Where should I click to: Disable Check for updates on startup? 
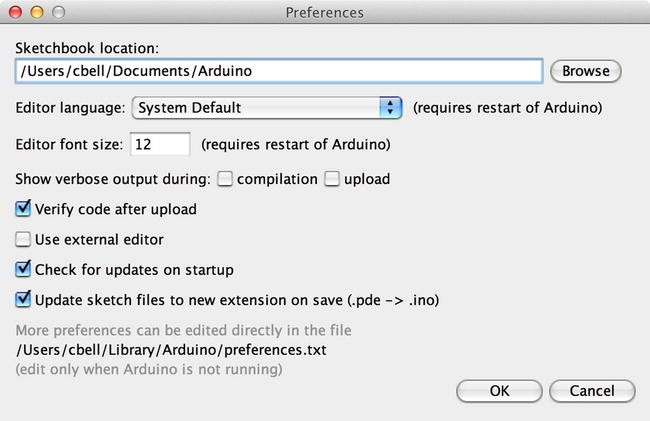(24, 270)
